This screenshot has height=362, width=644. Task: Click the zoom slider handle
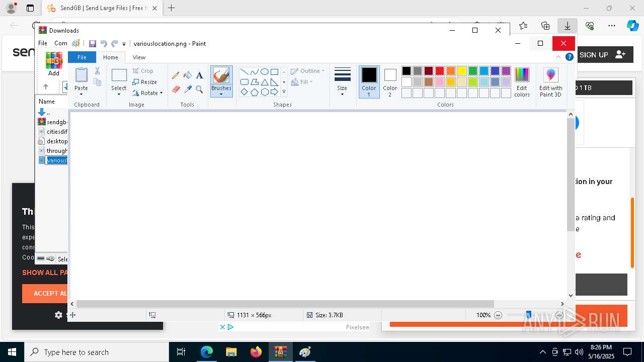tap(528, 315)
